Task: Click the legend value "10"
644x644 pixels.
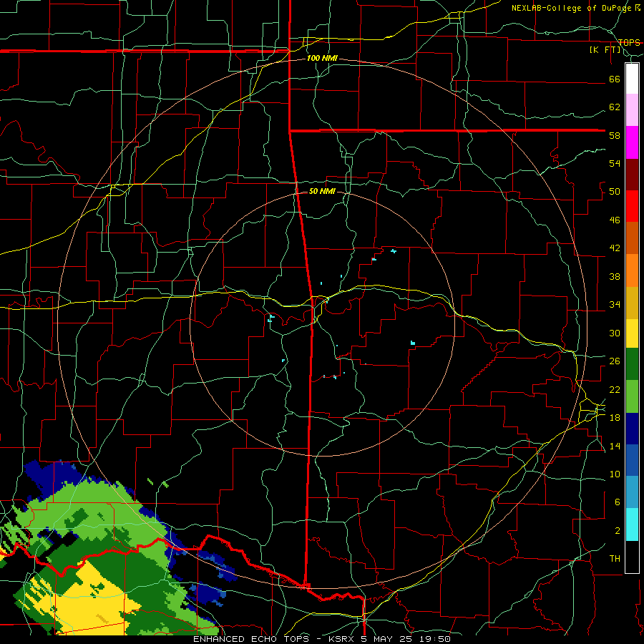Action: 615,474
